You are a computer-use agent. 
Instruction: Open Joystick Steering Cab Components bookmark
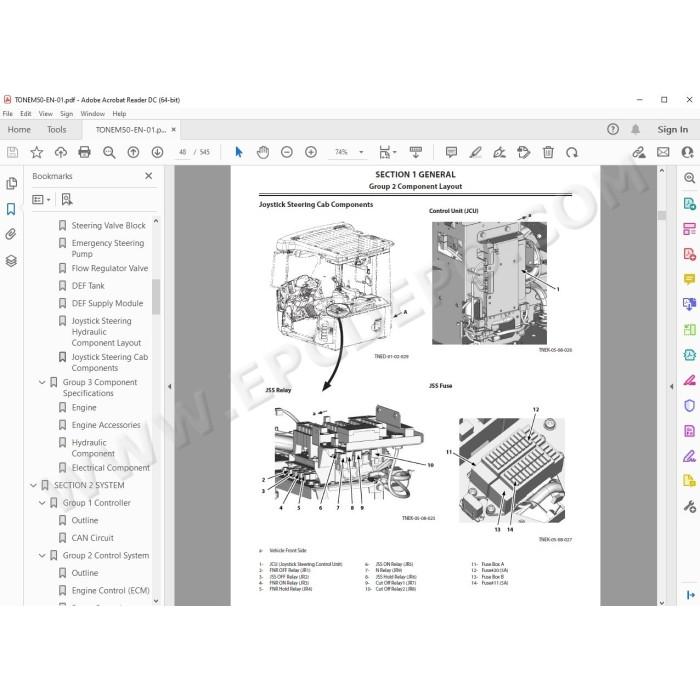point(110,362)
